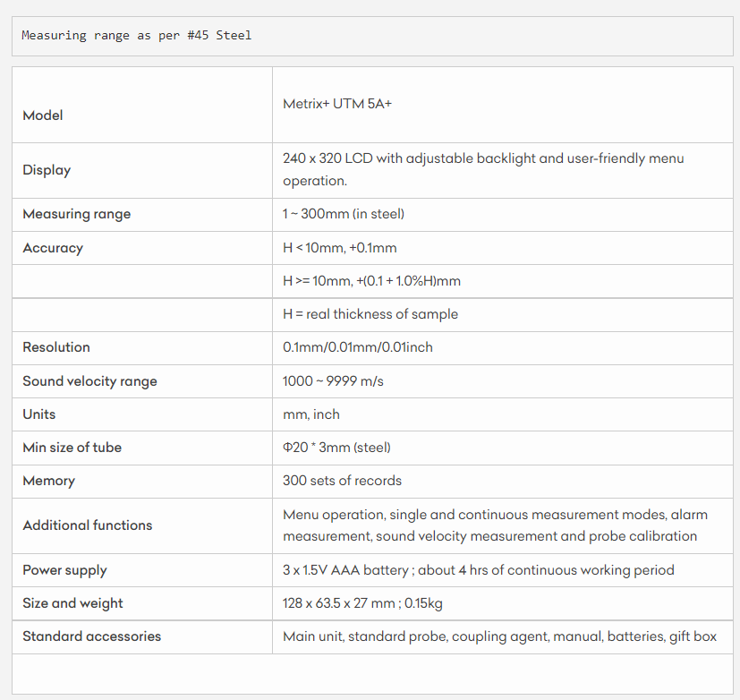Image resolution: width=740 pixels, height=700 pixels.
Task: Select the "Units" row label
Action: [x=39, y=414]
